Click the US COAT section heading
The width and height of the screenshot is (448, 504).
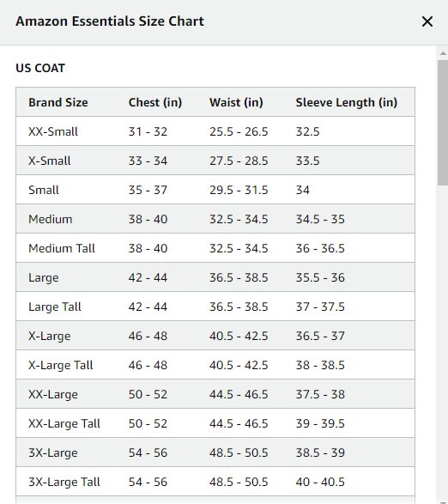40,68
